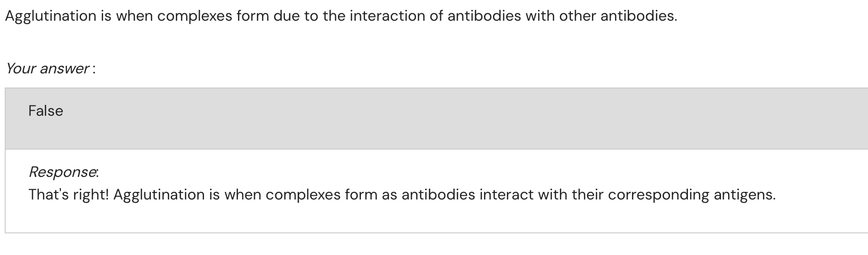Click the italic 'Response' label

(x=63, y=172)
